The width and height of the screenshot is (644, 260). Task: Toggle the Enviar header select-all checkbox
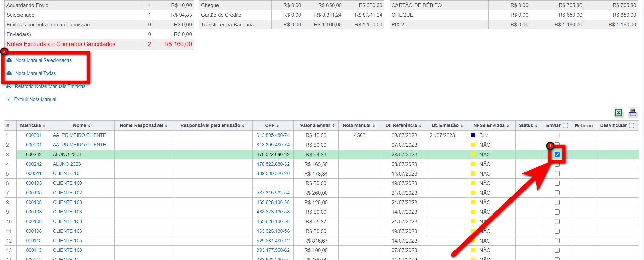565,125
